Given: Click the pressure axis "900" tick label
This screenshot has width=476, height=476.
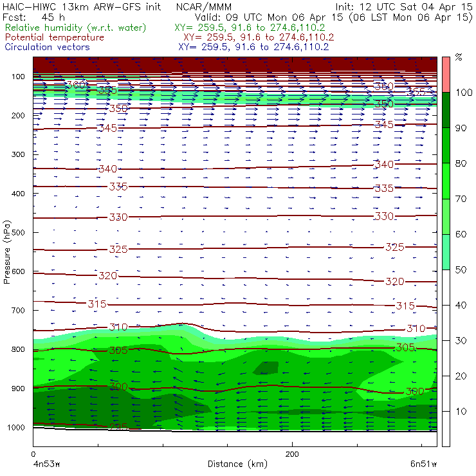Looking at the screenshot, I should point(18,389).
